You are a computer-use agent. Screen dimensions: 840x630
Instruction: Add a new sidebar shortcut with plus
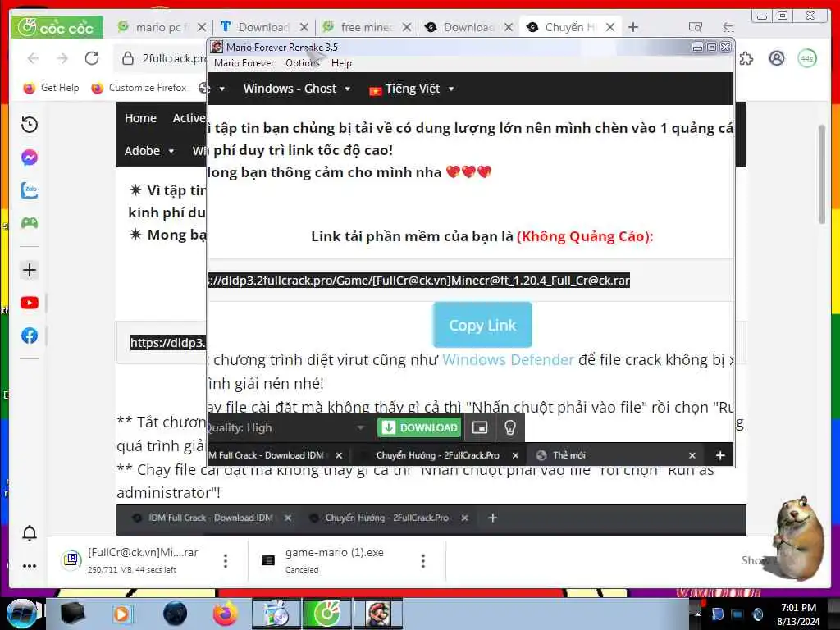tap(30, 269)
